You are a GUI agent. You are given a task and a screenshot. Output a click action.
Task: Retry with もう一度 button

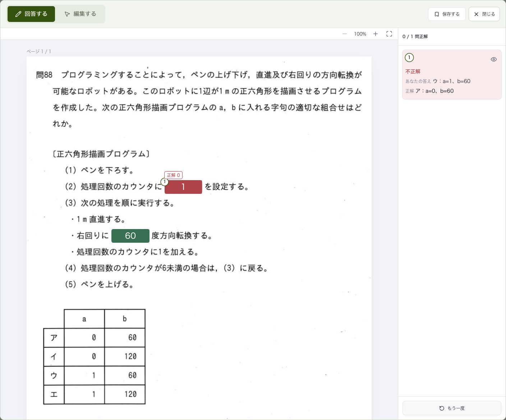coord(452,408)
